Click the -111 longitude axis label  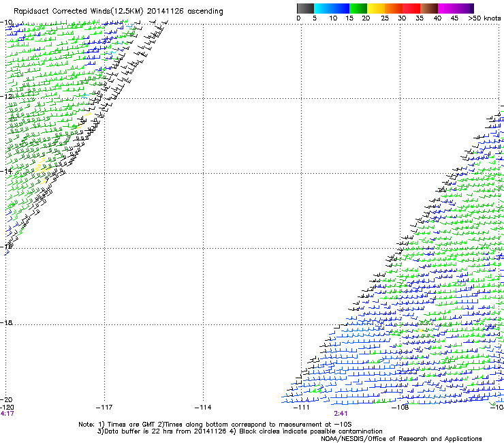coord(301,408)
